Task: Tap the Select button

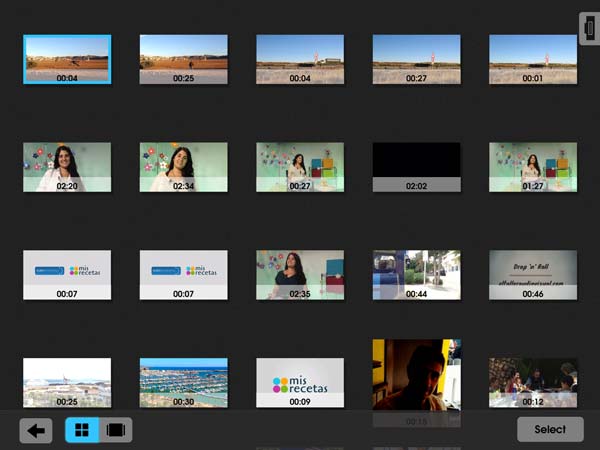Action: click(x=550, y=429)
